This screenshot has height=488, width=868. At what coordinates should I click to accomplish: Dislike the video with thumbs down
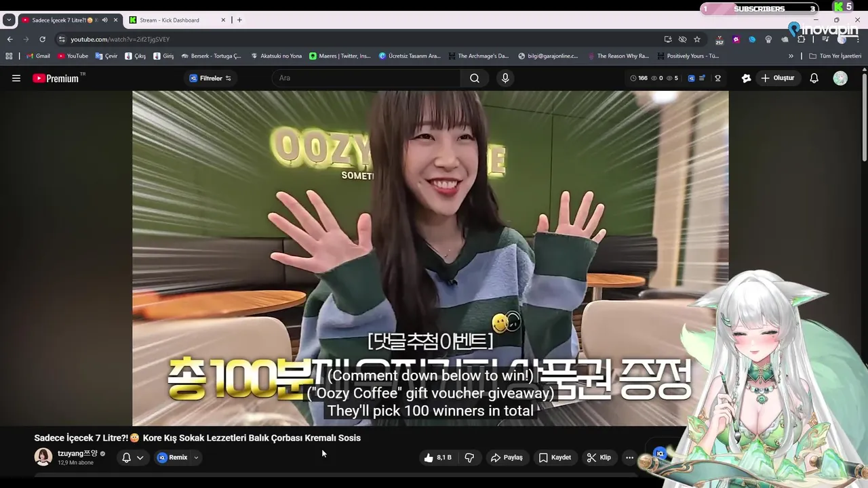tap(469, 457)
